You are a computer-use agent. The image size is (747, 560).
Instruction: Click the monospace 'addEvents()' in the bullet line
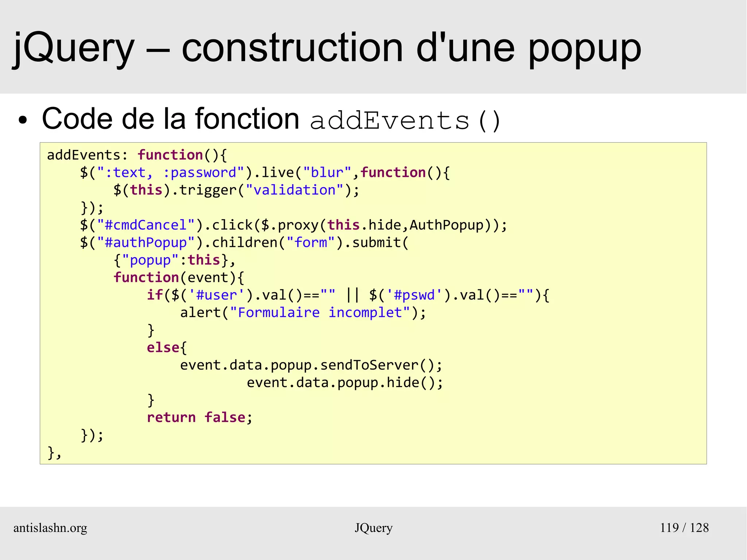coord(406,121)
